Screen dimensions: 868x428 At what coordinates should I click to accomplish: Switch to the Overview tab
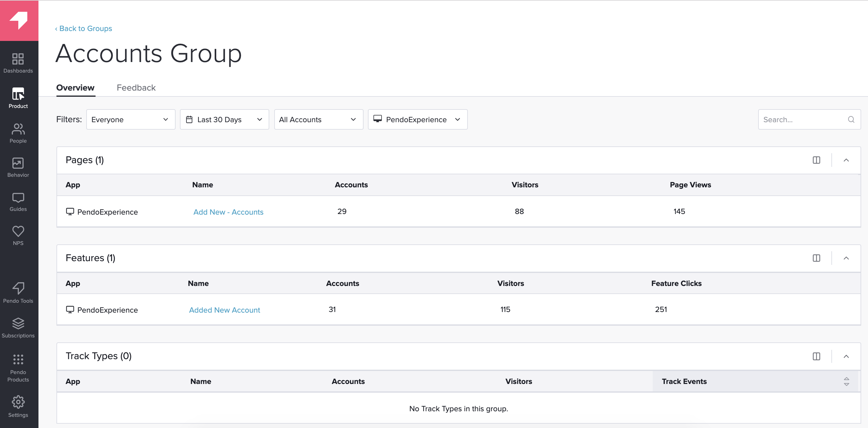75,88
